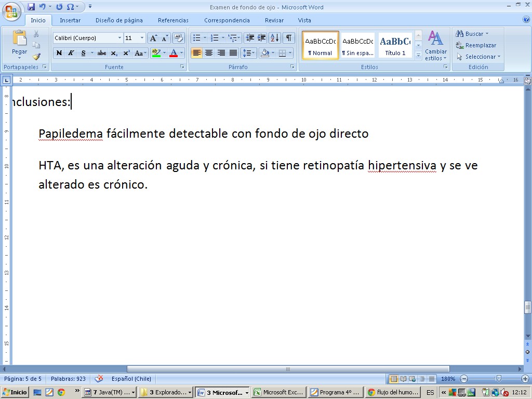Click the Subscript x₂ icon
This screenshot has height=399, width=532.
[x=114, y=53]
